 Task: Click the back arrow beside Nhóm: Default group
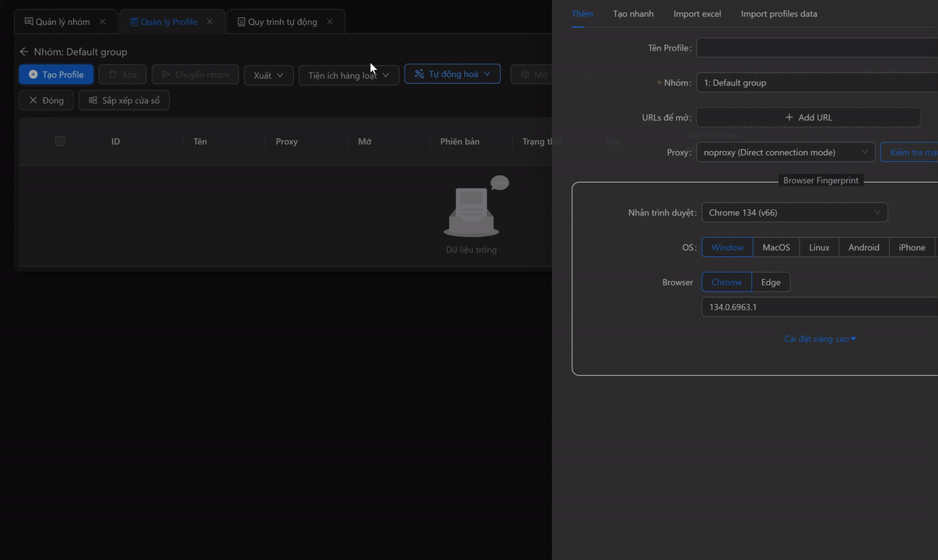[24, 52]
